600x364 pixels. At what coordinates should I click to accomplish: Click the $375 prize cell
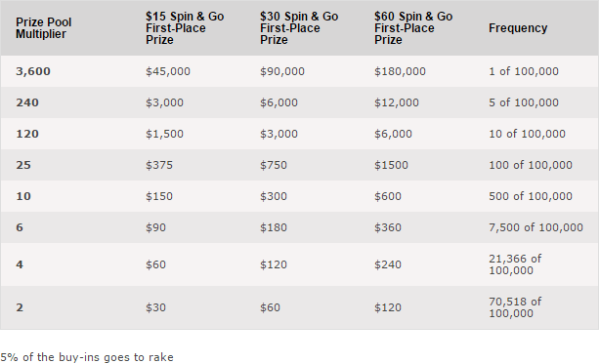159,165
